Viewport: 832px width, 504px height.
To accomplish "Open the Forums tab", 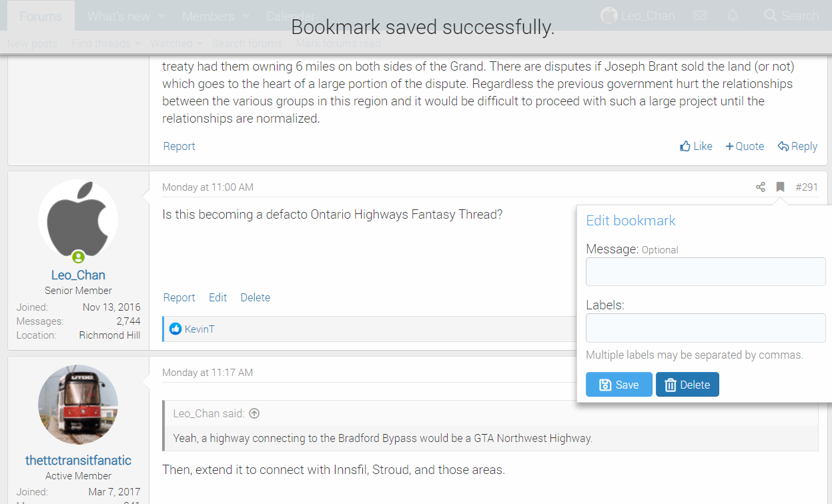I will (x=41, y=16).
